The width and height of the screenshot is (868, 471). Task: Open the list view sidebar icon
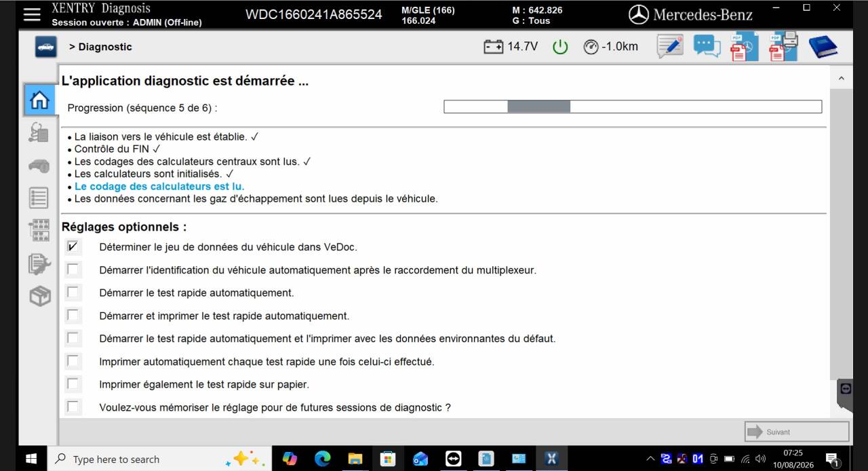tap(39, 197)
